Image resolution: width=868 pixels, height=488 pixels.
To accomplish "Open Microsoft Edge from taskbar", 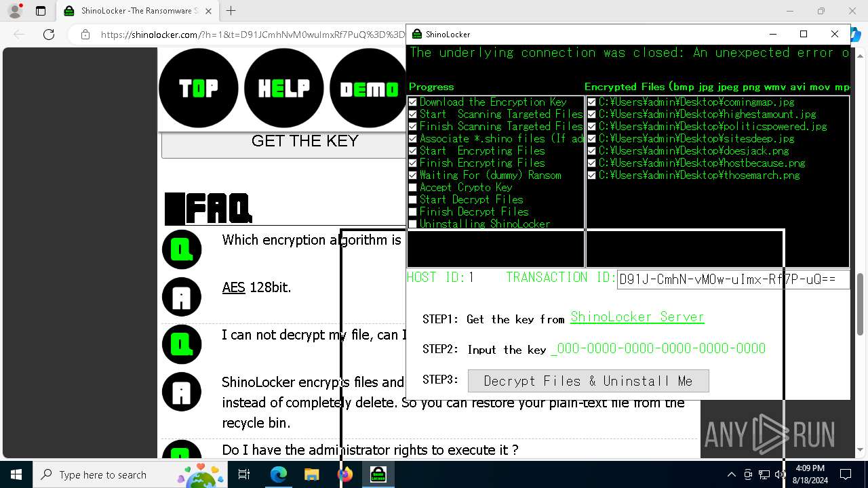I will tap(279, 474).
